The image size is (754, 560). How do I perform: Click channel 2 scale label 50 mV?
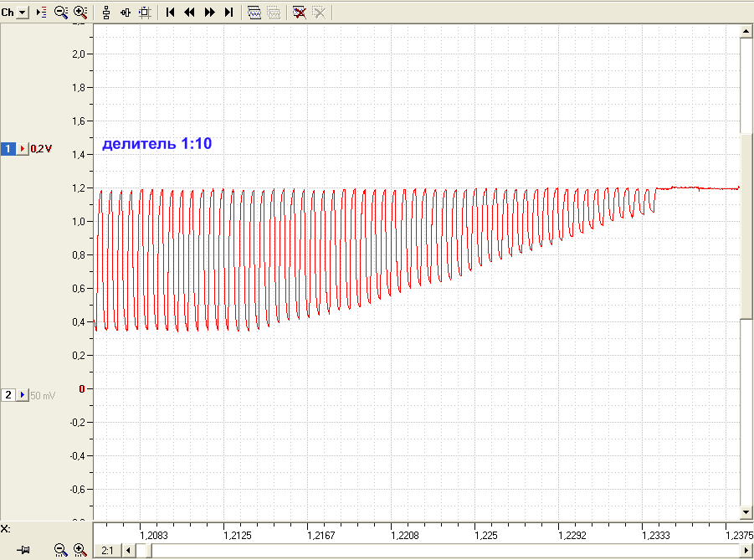click(x=43, y=395)
